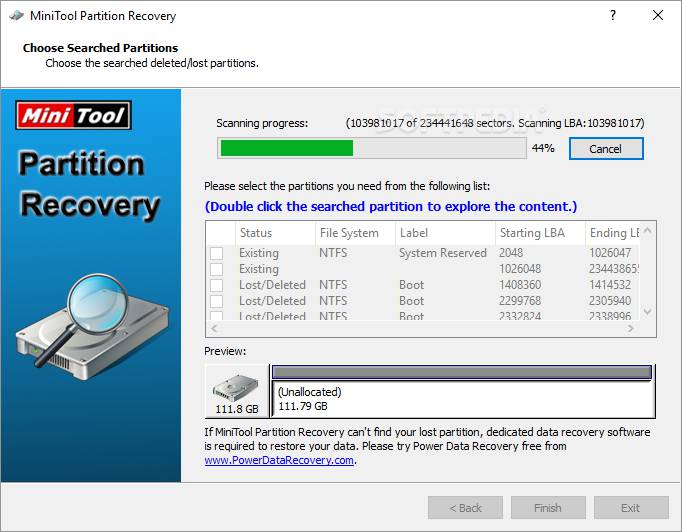Cancel the partition scan

[x=605, y=149]
